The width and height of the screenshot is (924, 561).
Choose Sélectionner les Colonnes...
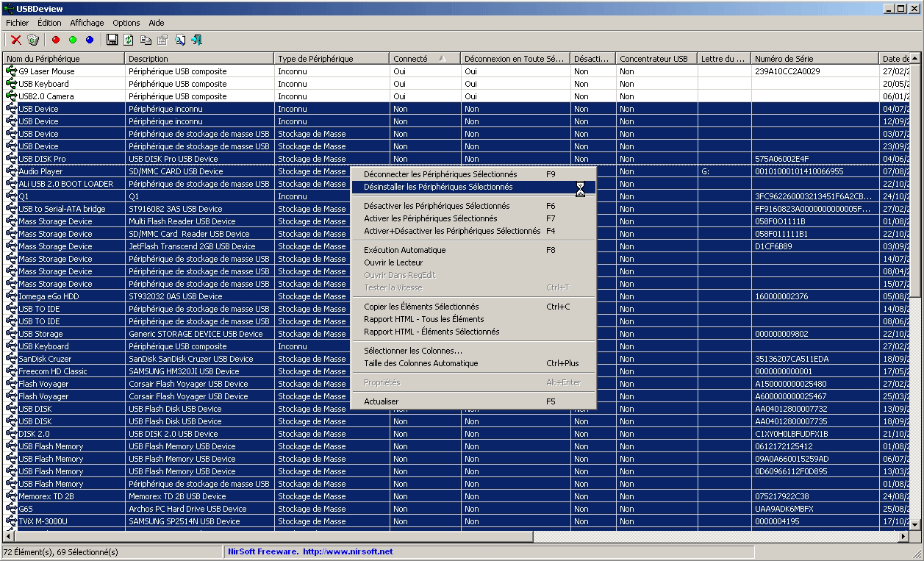[473, 351]
